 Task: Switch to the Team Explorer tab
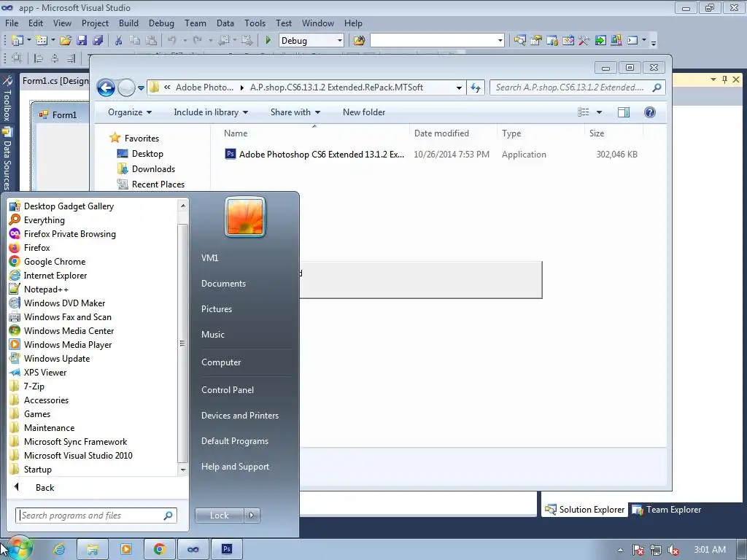pyautogui.click(x=667, y=510)
